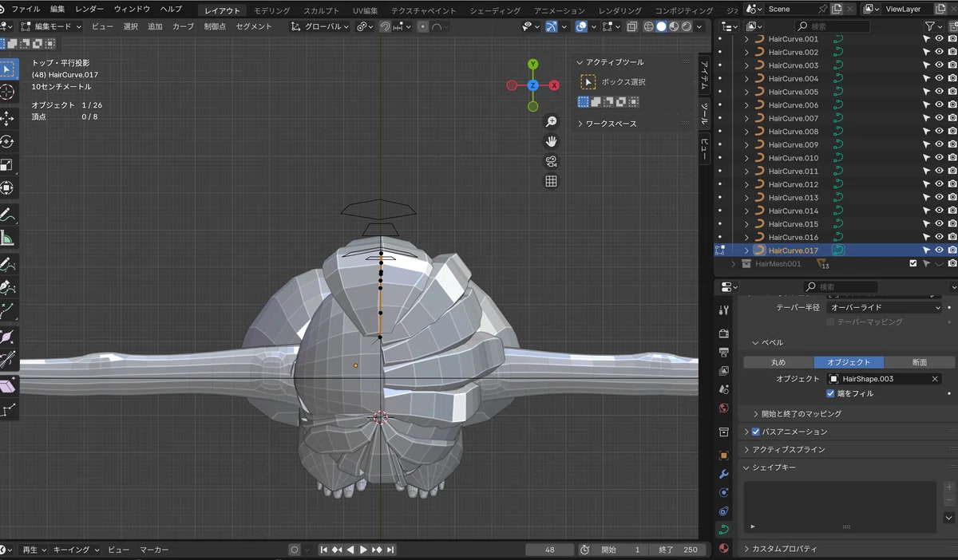958x560 pixels.
Task: Click the current frame field 48
Action: pyautogui.click(x=549, y=550)
